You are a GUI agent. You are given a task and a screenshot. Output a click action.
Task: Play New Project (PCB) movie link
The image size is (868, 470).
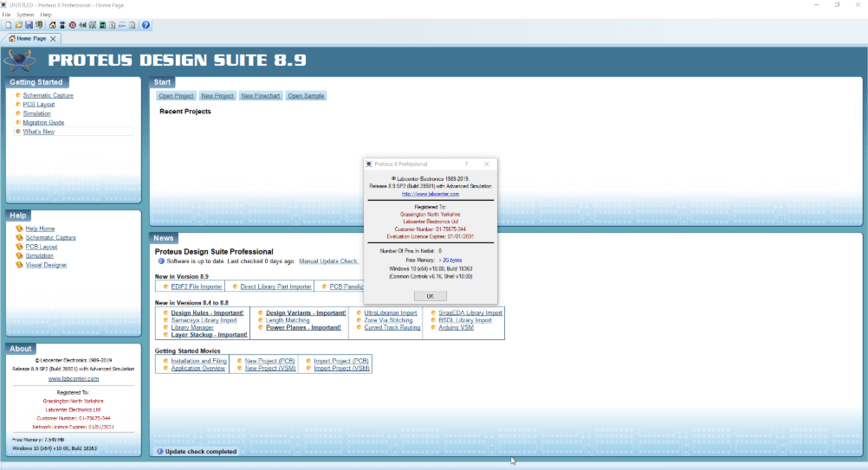coord(269,361)
